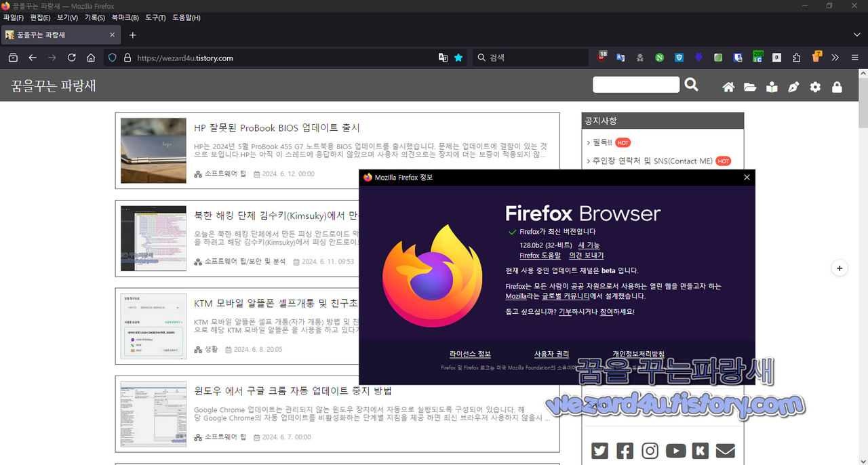
Task: Open the blue translator extension icon
Action: (620, 58)
